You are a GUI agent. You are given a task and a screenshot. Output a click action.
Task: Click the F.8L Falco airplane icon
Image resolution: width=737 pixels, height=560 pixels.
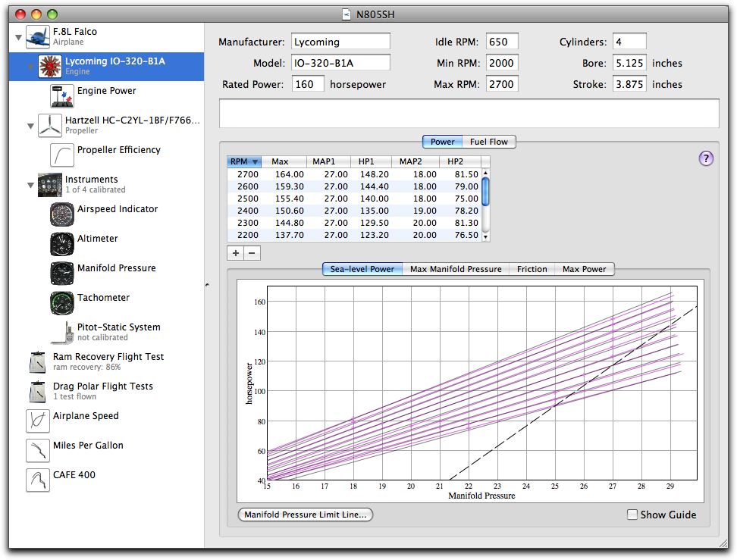[38, 36]
